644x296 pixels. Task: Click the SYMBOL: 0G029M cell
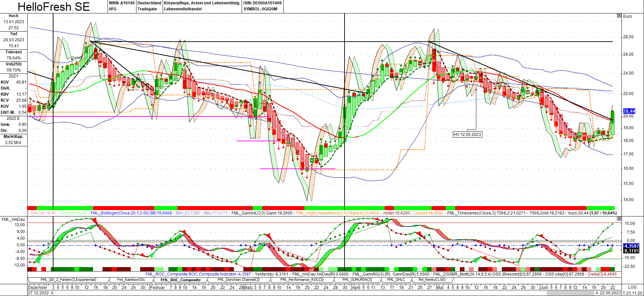tap(260, 9)
